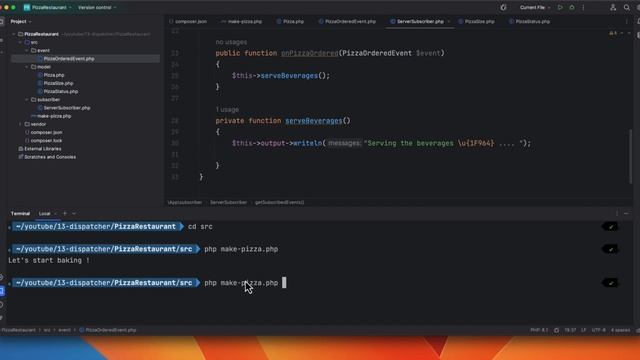
Task: Click the onPizzaOrdered function name
Action: (309, 53)
